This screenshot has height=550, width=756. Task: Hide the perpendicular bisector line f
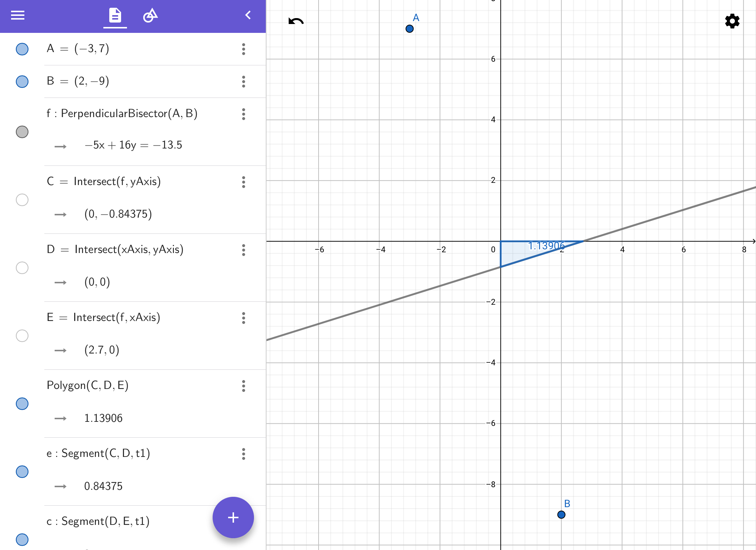pyautogui.click(x=22, y=132)
